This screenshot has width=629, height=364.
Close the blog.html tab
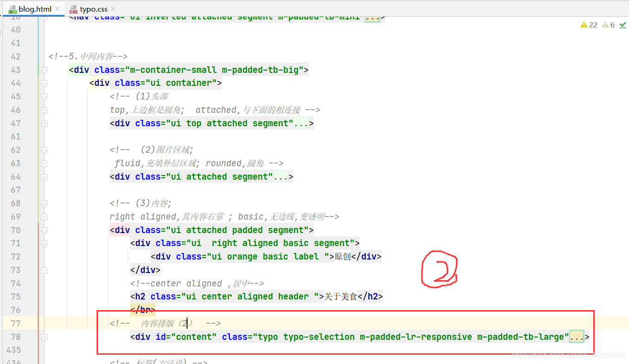[58, 9]
